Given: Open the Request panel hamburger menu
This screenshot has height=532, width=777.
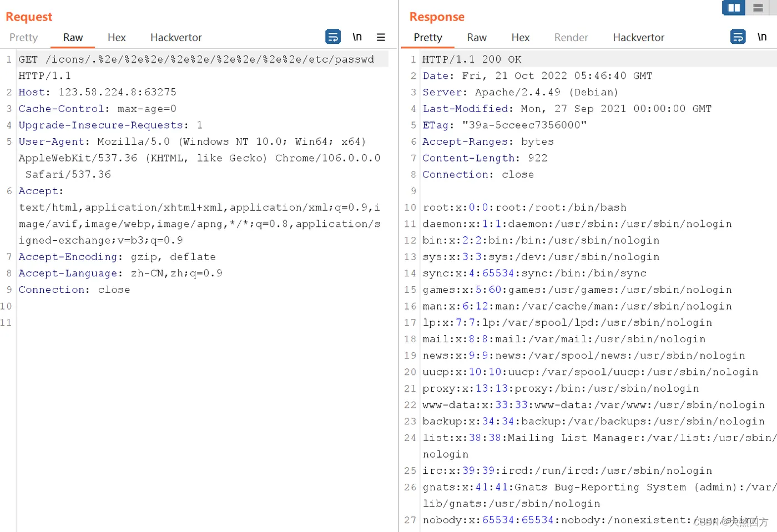Looking at the screenshot, I should [381, 37].
